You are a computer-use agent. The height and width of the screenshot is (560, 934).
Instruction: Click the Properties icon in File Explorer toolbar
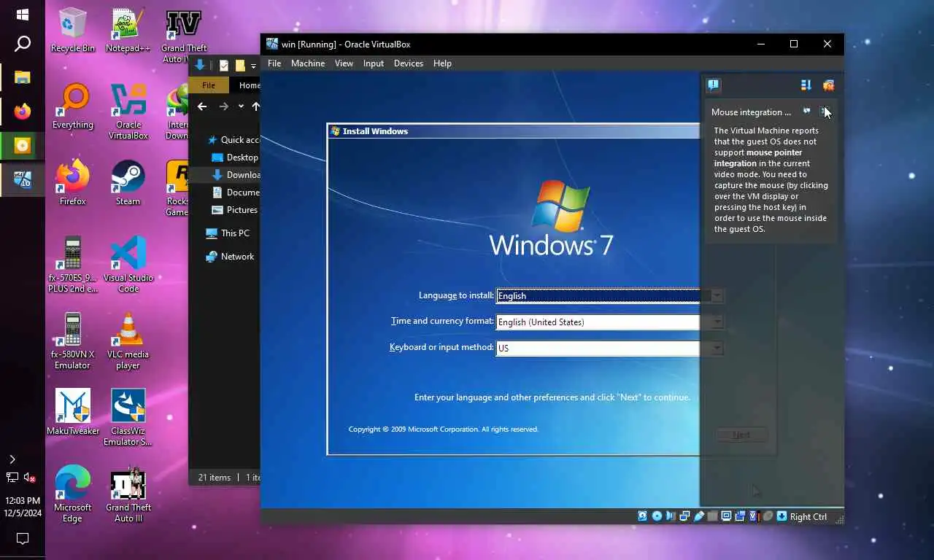coord(224,66)
